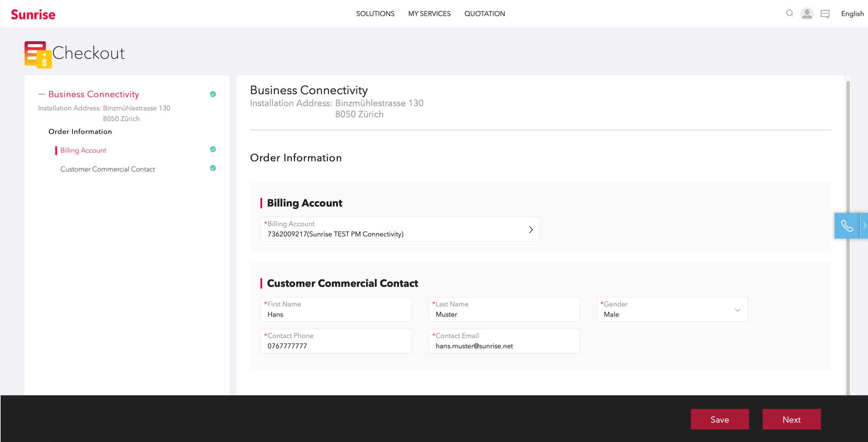
Task: Select Customer Commercial Contact in the sidebar
Action: pos(108,169)
